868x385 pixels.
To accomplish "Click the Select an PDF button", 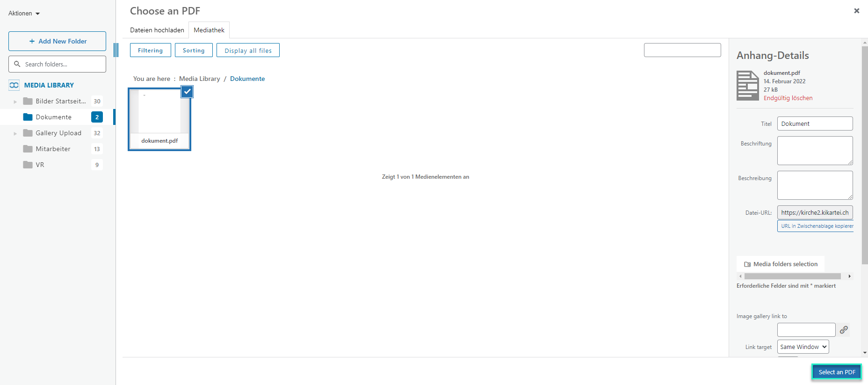I will pyautogui.click(x=836, y=372).
